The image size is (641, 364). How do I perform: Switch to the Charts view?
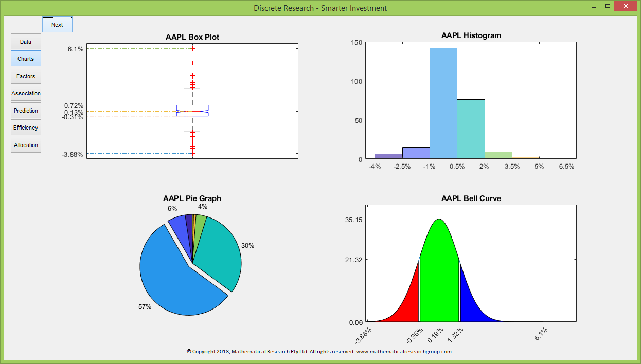click(26, 59)
